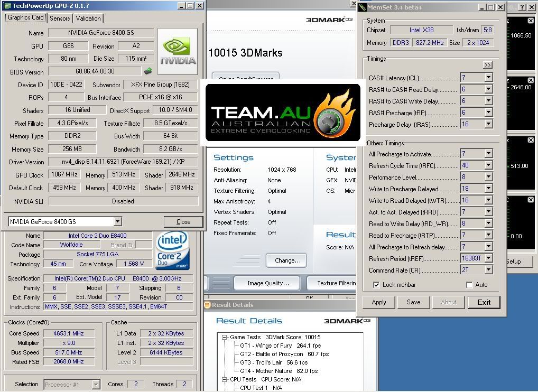Click the GPU-Z Name field showing GeForce 8400 GS
This screenshot has width=538, height=392.
coord(101,33)
